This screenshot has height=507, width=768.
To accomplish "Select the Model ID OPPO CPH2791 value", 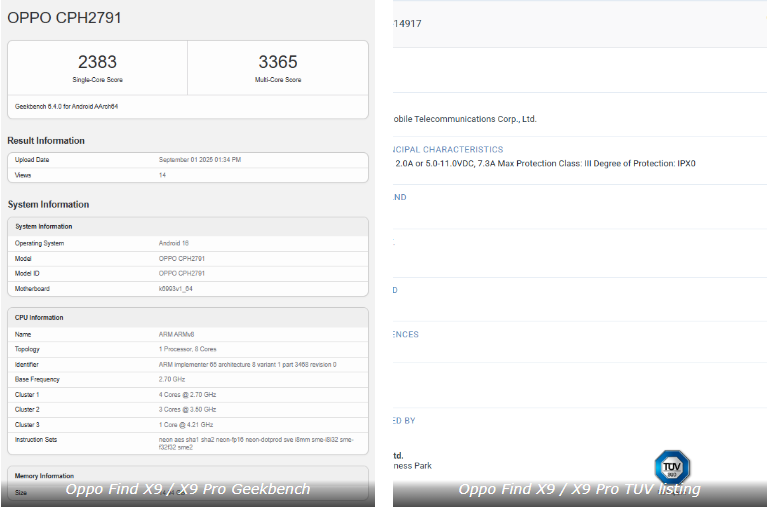I will (185, 273).
